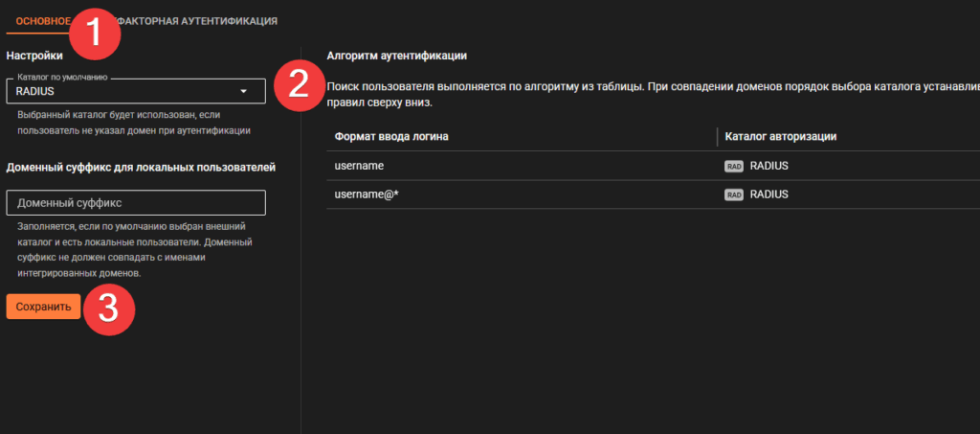Select the username@* login format cell
This screenshot has height=434, width=980.
pos(366,194)
